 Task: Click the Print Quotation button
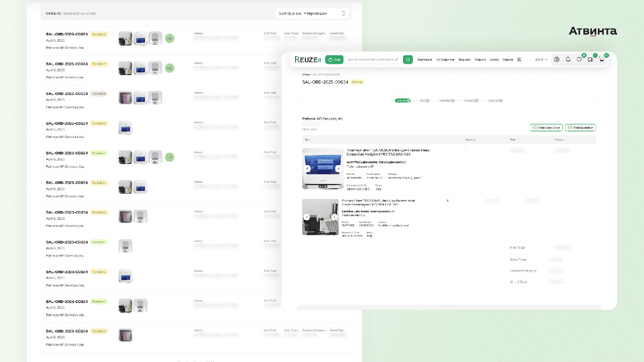[x=580, y=128]
